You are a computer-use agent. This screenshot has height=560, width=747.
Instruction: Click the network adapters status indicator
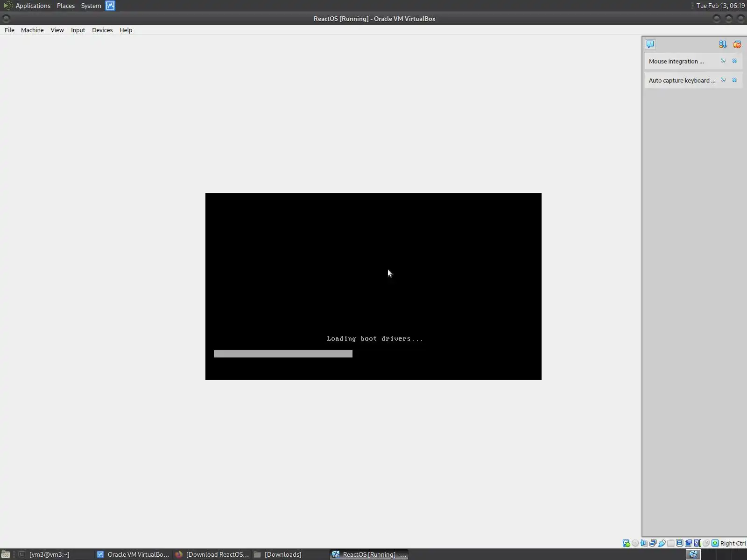(x=653, y=543)
